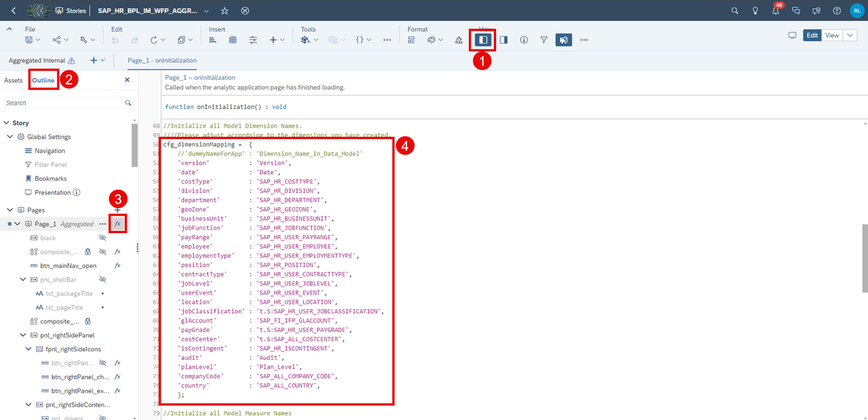Open script fx icon for Page_1
Image resolution: width=868 pixels, height=420 pixels.
(118, 224)
